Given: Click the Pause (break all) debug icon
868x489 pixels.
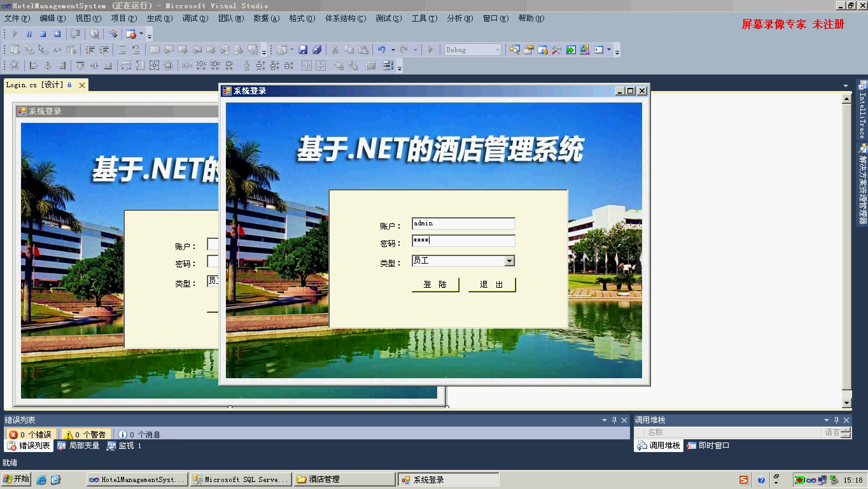Looking at the screenshot, I should pyautogui.click(x=29, y=34).
